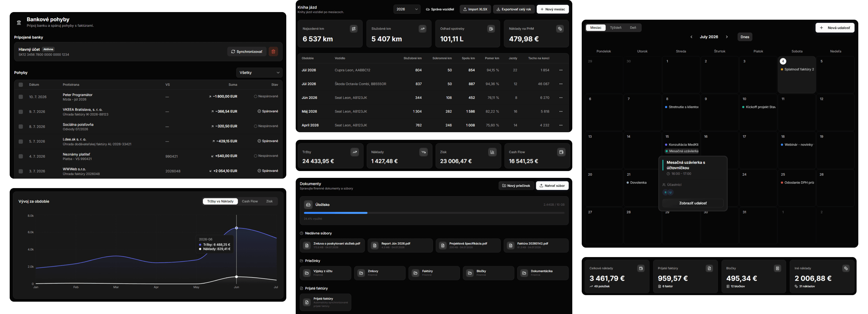This screenshot has height=314, width=868.
Task: Check the Sociálna poisťovňa transaction row
Action: (20, 126)
